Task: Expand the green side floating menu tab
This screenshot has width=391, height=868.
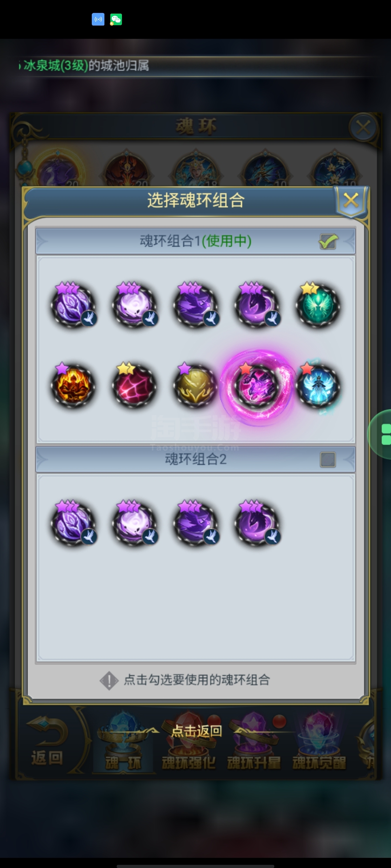Action: pos(381,434)
